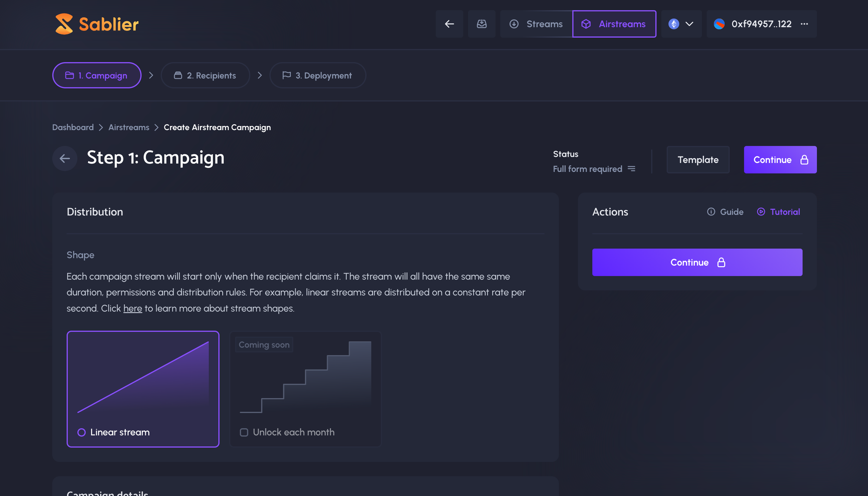Check the Unlock each month checkbox

click(244, 432)
